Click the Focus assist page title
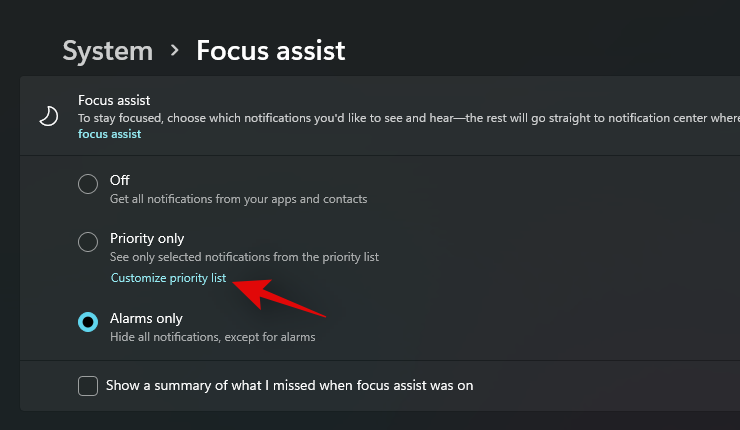 tap(271, 50)
